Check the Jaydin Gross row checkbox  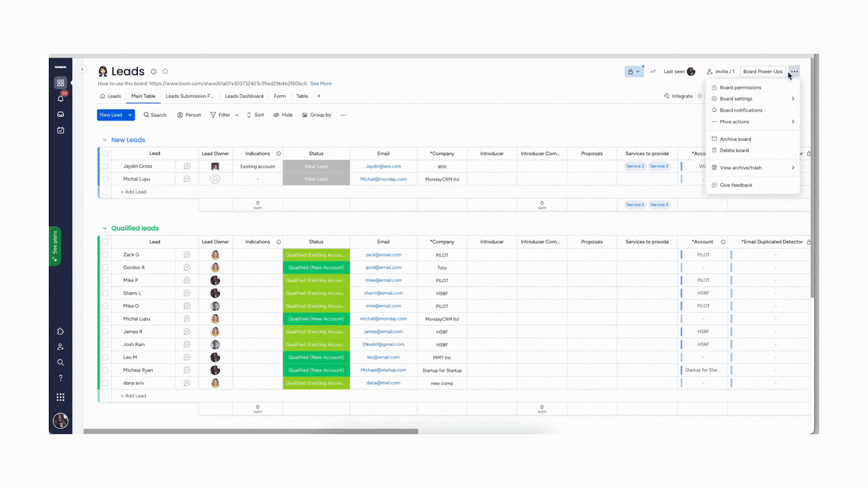pyautogui.click(x=106, y=166)
